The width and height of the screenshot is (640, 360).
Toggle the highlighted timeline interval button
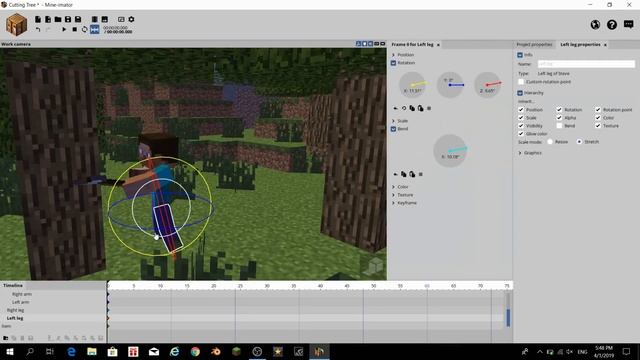click(x=95, y=29)
